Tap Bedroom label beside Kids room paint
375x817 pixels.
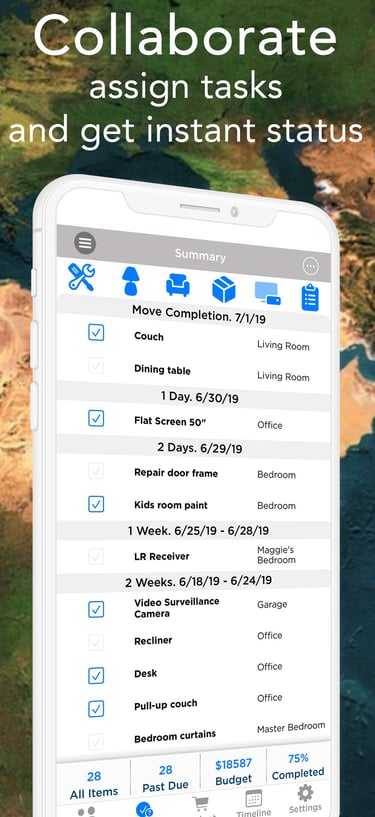[277, 506]
